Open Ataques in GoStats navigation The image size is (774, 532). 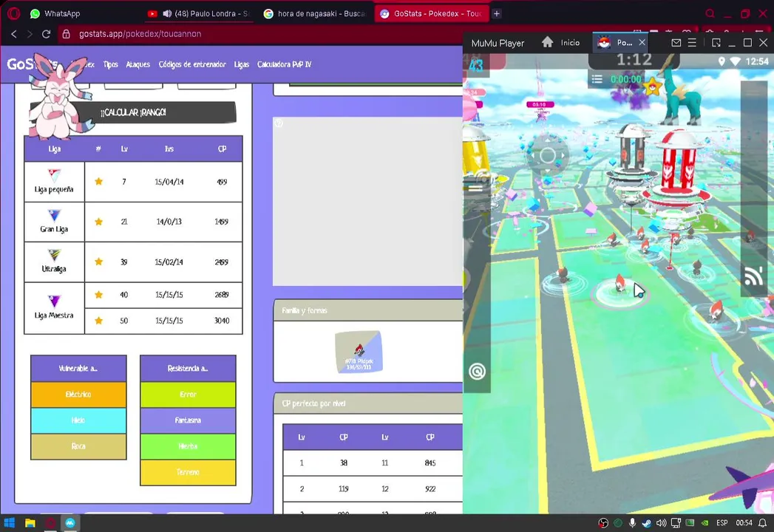coord(138,64)
